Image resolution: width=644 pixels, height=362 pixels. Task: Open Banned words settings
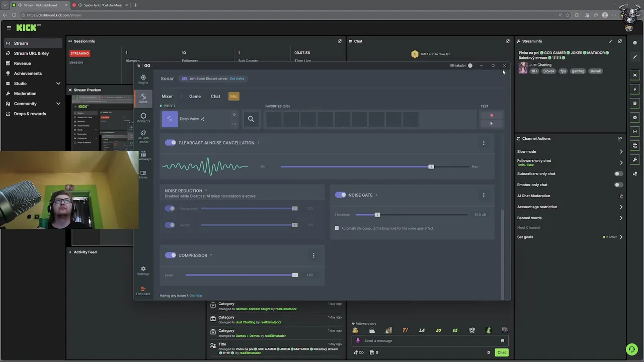570,218
